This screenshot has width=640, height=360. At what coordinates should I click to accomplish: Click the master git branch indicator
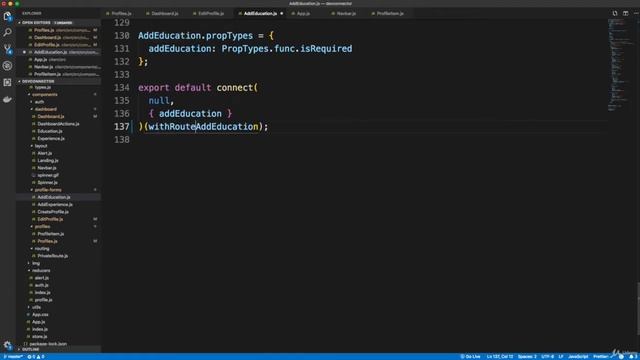point(13,357)
